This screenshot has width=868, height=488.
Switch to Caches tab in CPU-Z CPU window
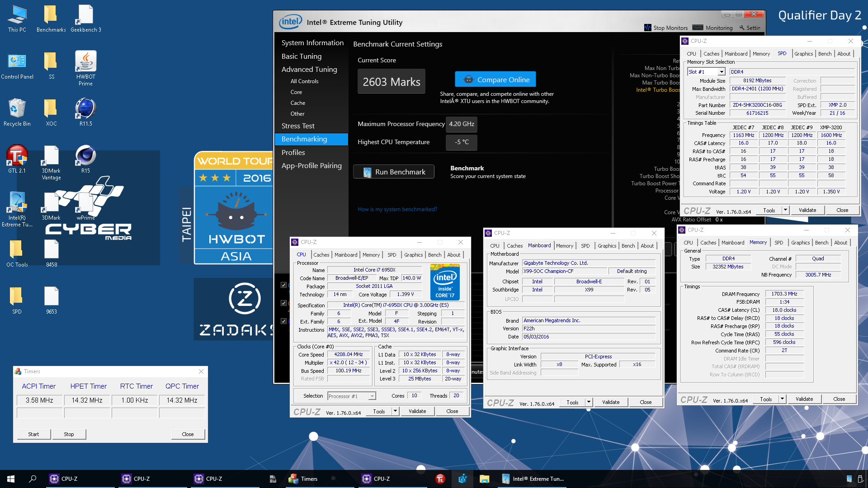pos(321,255)
